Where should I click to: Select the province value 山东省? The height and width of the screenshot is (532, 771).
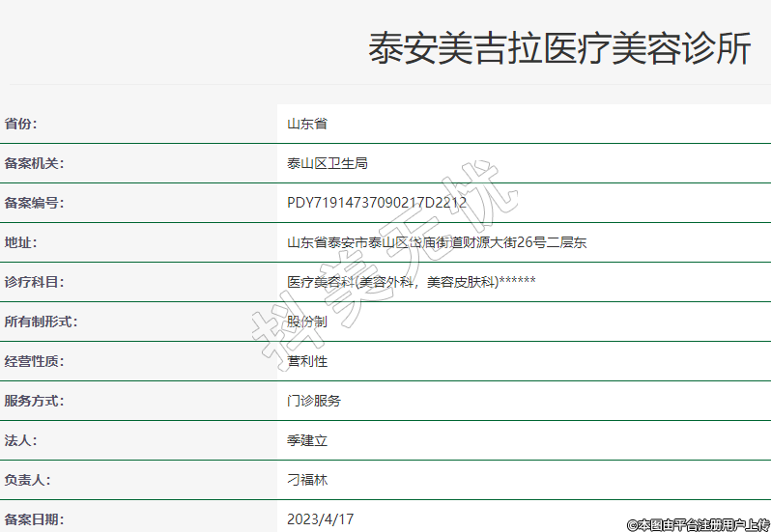click(x=307, y=124)
